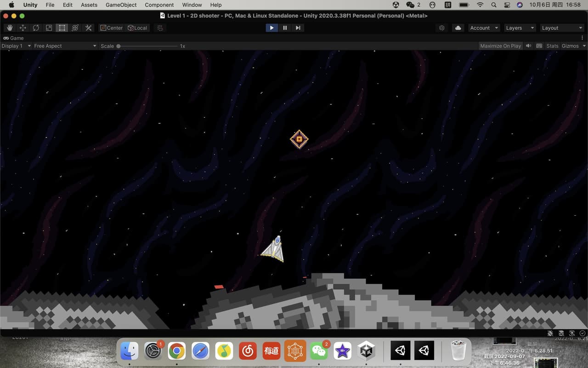Select the Transform tool

75,28
